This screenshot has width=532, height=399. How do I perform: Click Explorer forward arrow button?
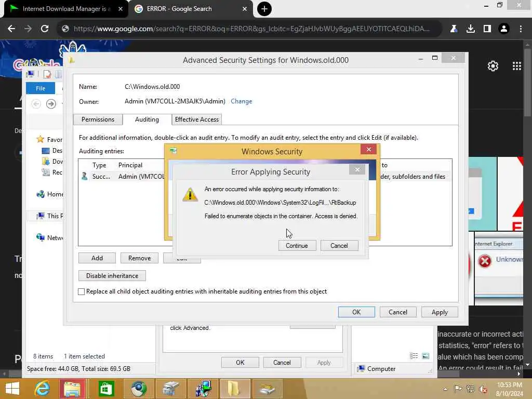(51, 103)
